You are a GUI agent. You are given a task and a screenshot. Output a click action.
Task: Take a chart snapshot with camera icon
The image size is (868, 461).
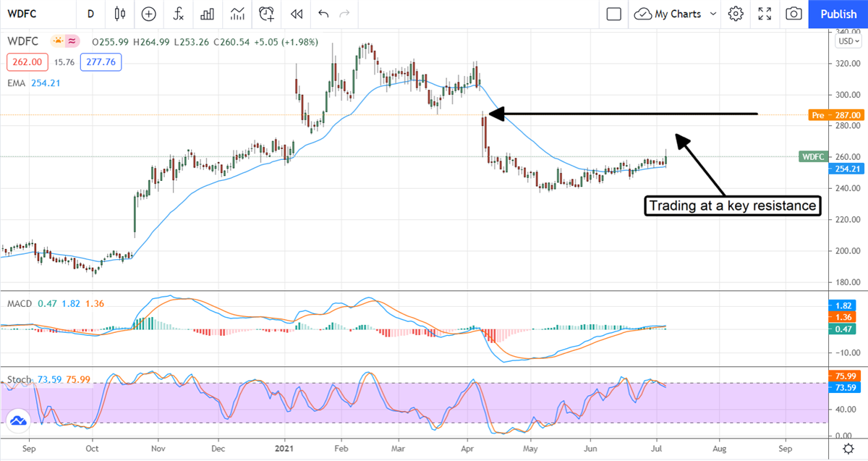click(793, 14)
